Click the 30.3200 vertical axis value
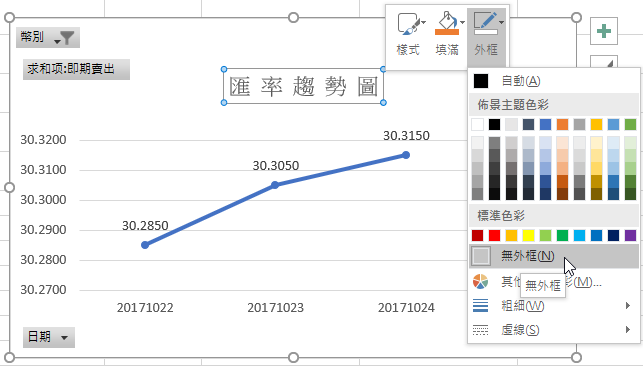 point(43,140)
